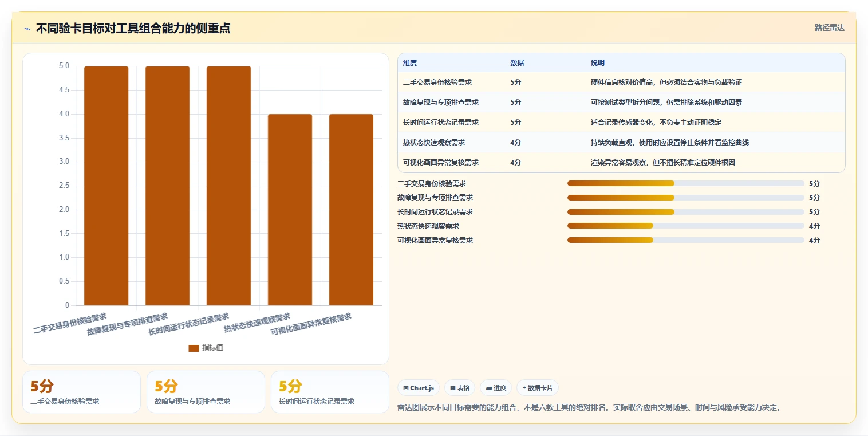Viewport: 868px width, 436px height.
Task: Open the 5分 card 故障复现与专项排查需求
Action: (206, 392)
